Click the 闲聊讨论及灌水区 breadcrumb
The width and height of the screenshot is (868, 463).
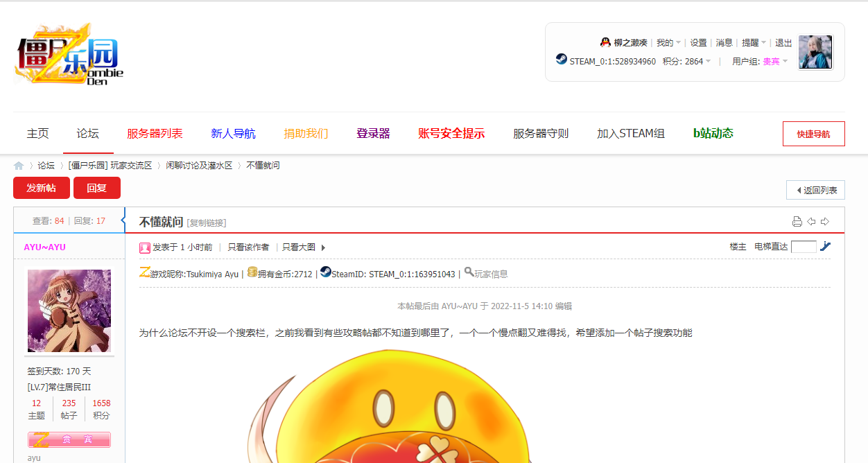(199, 166)
